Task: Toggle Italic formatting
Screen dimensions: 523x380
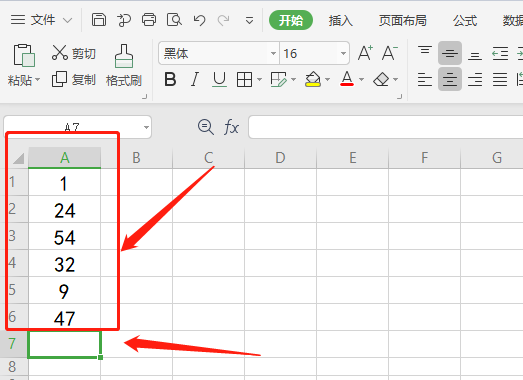Action: pyautogui.click(x=194, y=80)
